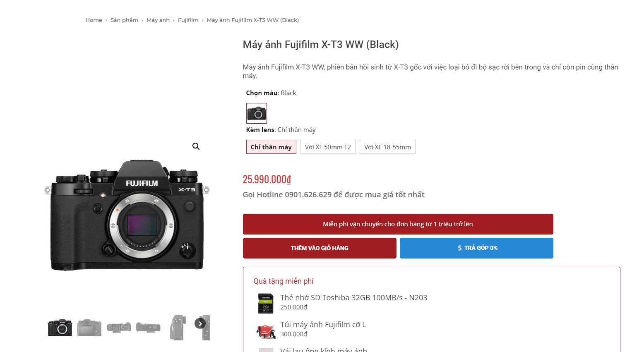View the first front-view camera thumbnail
644x352 pixels.
click(60, 328)
